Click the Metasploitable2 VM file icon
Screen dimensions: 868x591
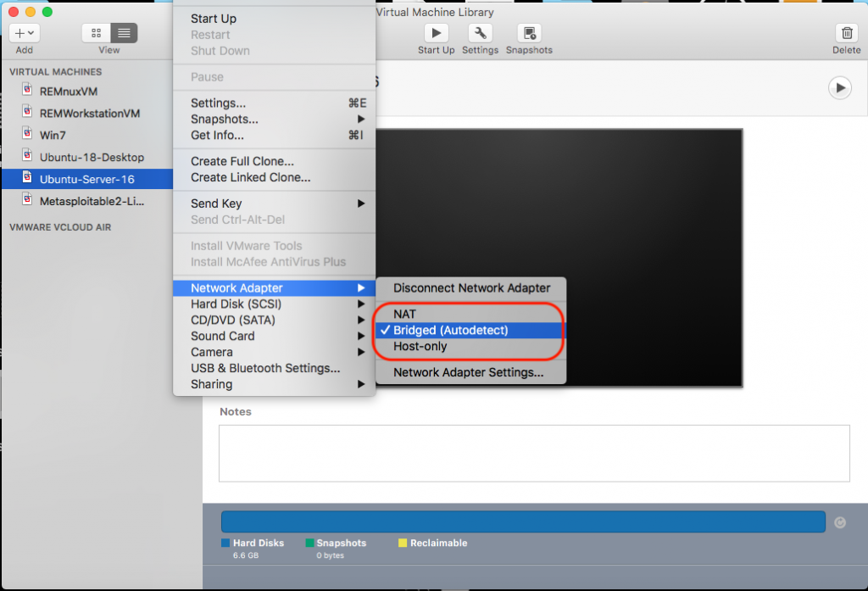pos(27,199)
